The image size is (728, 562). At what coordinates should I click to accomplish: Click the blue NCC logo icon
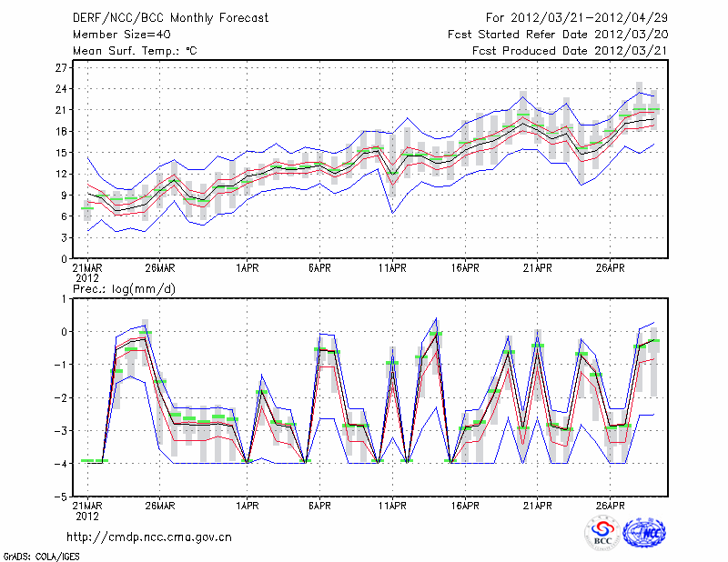(x=644, y=533)
